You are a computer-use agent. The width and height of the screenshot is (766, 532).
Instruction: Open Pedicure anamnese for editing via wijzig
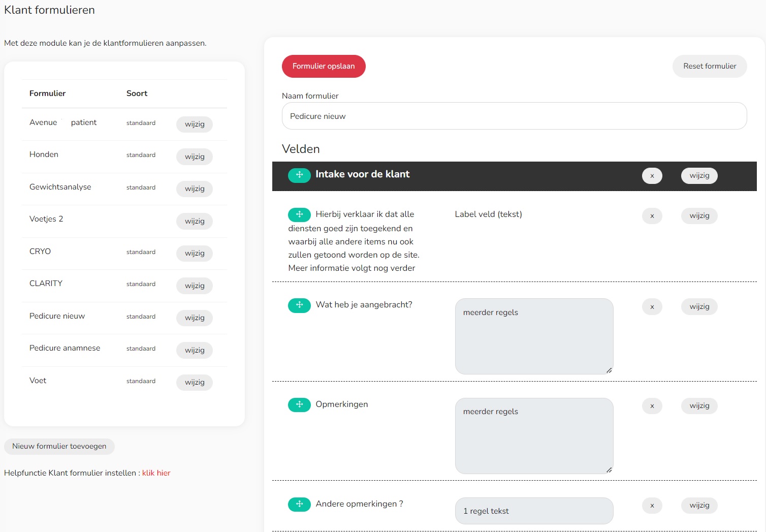(195, 350)
